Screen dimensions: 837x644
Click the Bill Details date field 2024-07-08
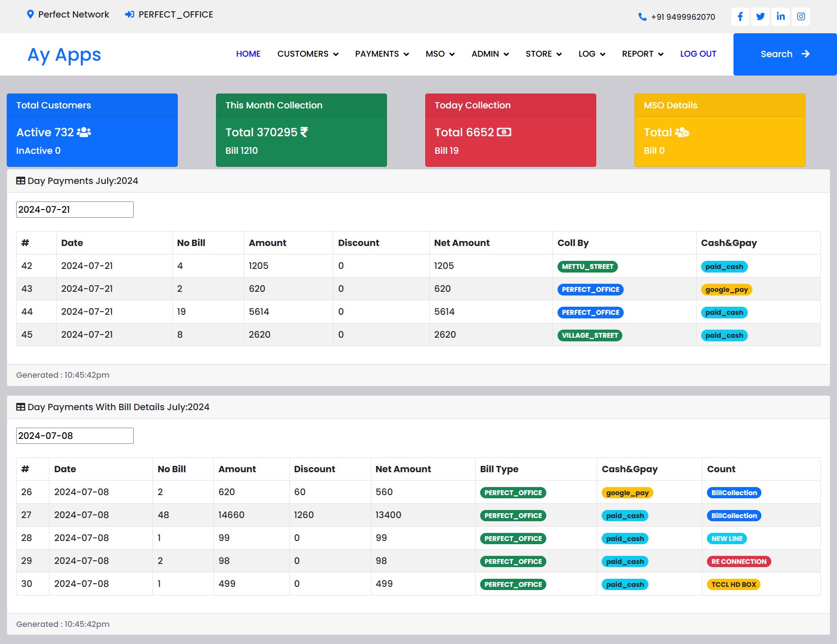[75, 436]
